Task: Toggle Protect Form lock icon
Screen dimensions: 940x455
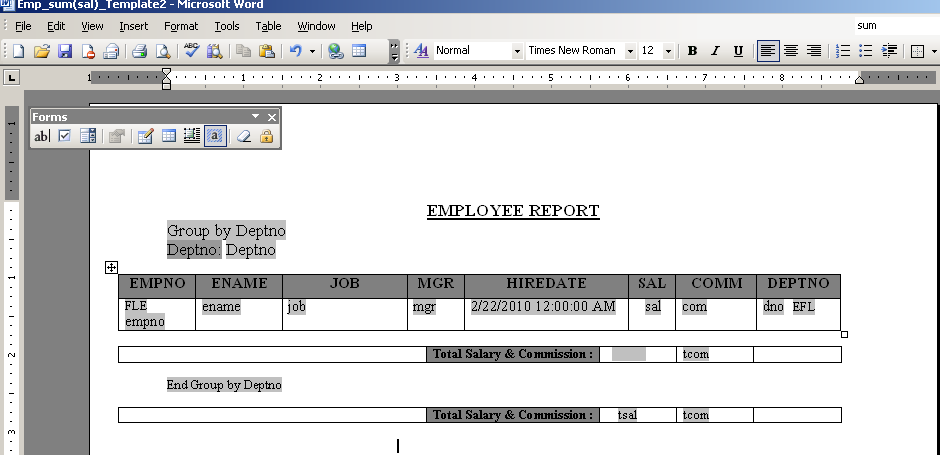Action: click(x=266, y=136)
